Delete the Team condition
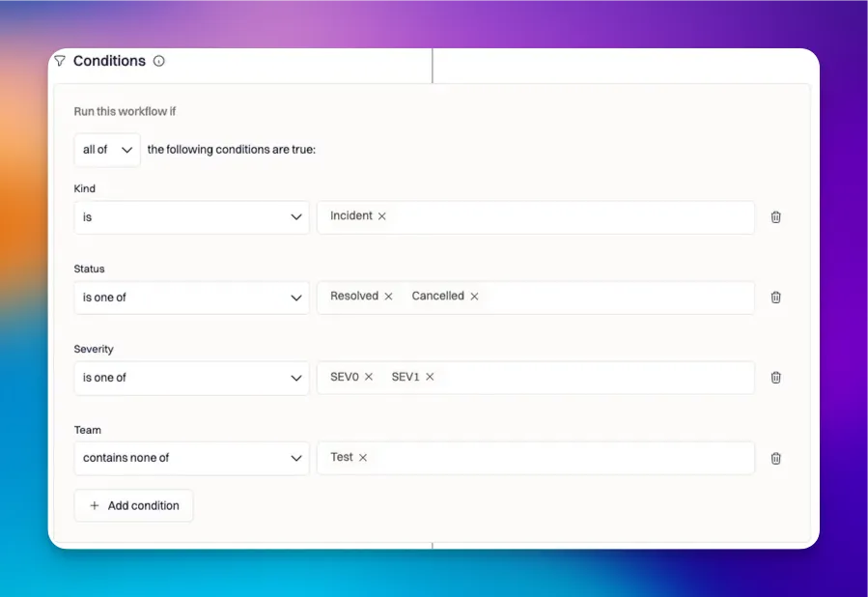The height and width of the screenshot is (597, 868). tap(775, 459)
